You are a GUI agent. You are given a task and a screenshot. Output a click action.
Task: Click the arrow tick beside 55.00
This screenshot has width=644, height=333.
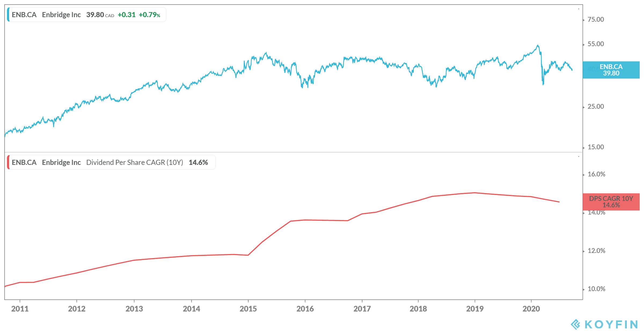click(584, 45)
